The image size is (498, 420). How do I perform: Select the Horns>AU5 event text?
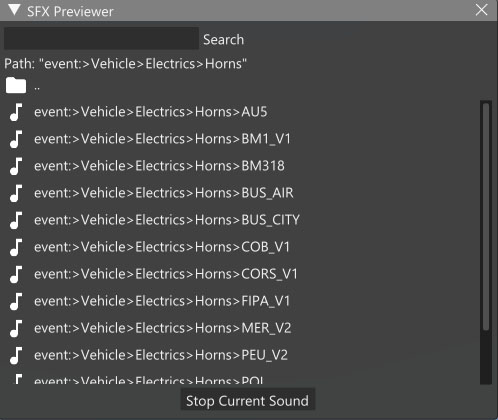click(x=151, y=112)
